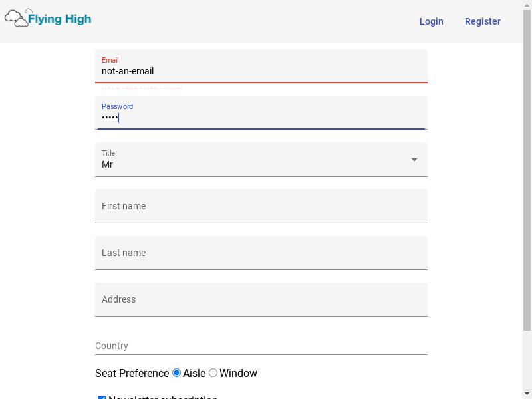Click into the Last name field
The width and height of the screenshot is (532, 399).
coord(261,253)
